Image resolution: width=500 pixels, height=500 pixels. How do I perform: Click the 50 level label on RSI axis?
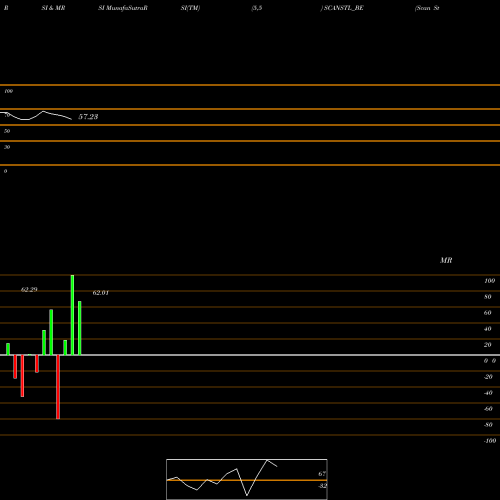tap(7, 131)
